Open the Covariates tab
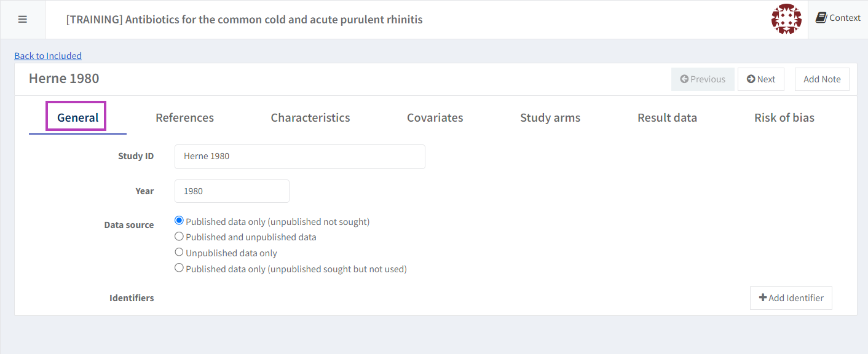868x354 pixels. tap(435, 117)
